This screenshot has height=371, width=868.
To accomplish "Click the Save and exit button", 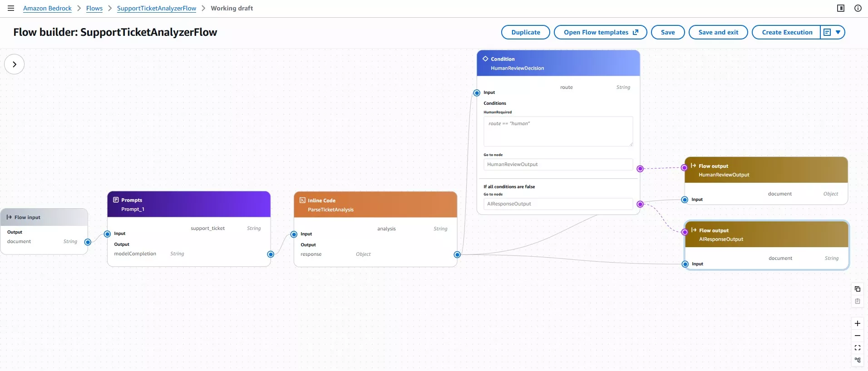I will click(718, 32).
